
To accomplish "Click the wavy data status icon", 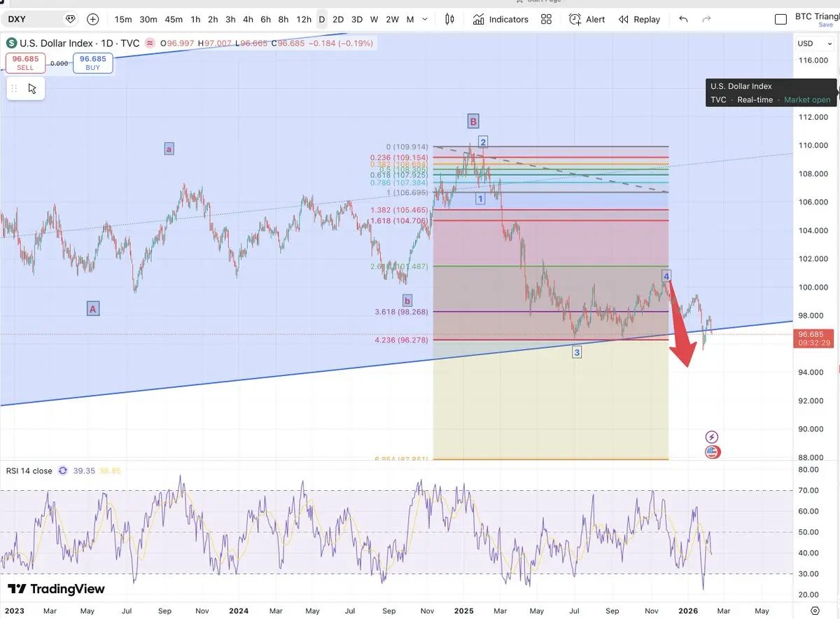I will [150, 43].
